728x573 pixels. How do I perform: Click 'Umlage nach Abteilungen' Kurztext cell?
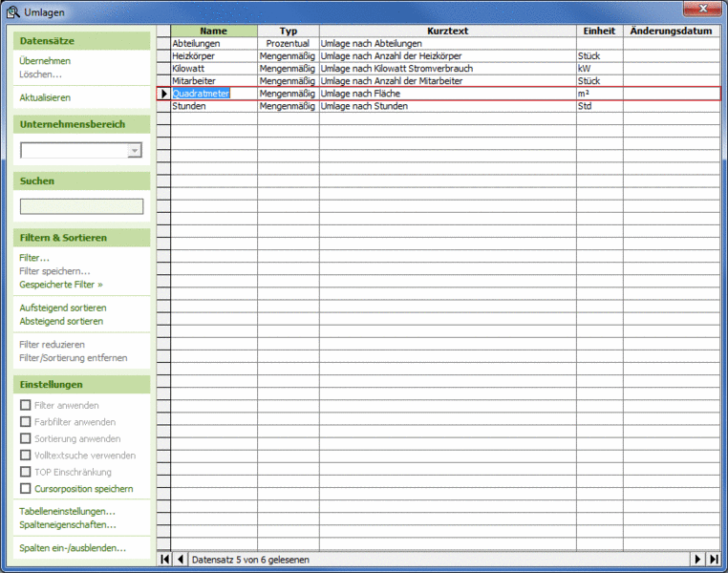click(447, 44)
